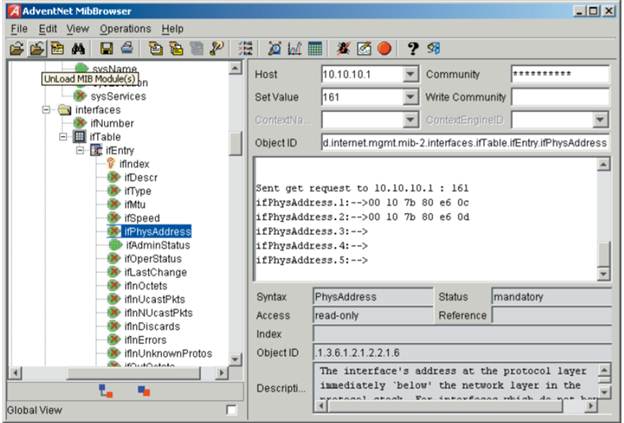
Task: Open the SNMP table grid icon
Action: click(315, 48)
